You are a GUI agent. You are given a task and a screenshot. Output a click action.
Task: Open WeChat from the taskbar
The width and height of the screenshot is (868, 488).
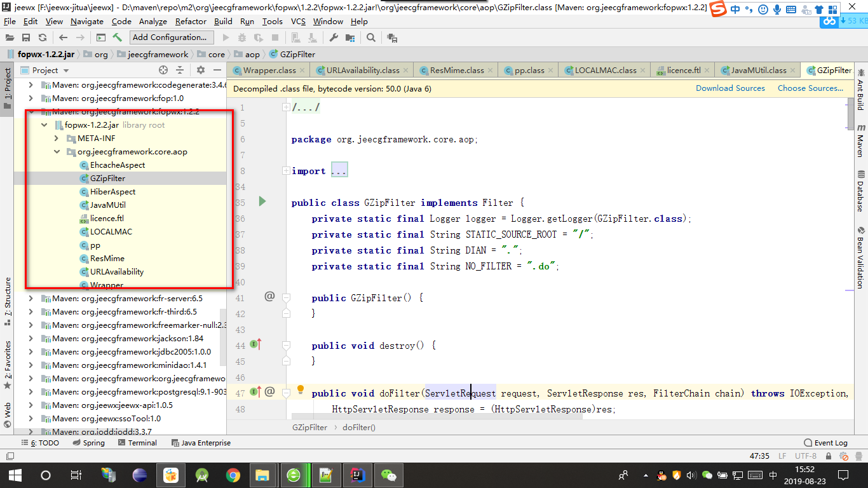pyautogui.click(x=388, y=475)
